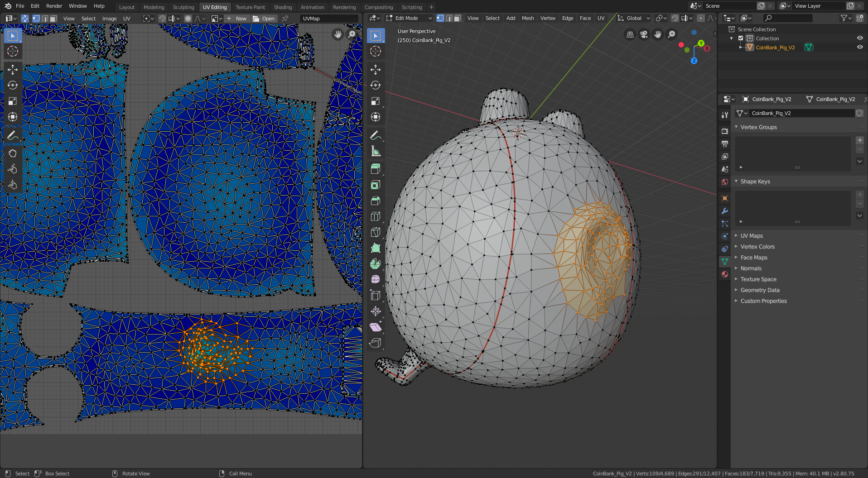The image size is (868, 478).
Task: Choose the Extrude Region tool
Action: click(x=376, y=169)
